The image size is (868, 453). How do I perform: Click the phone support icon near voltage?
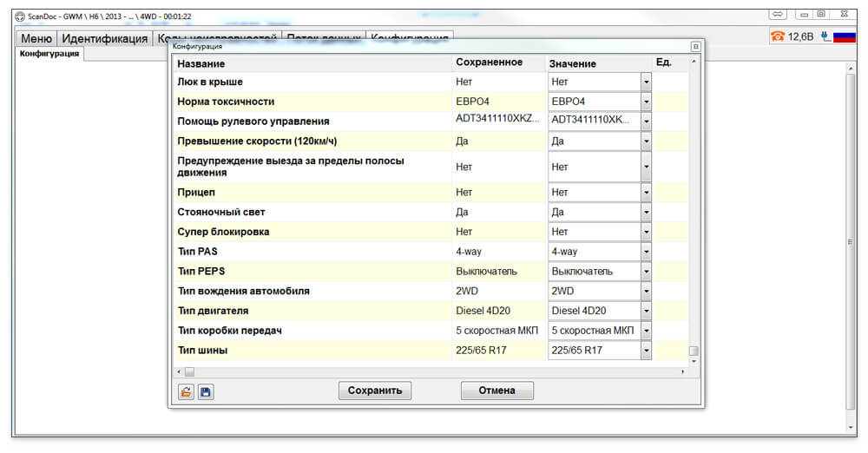click(777, 36)
